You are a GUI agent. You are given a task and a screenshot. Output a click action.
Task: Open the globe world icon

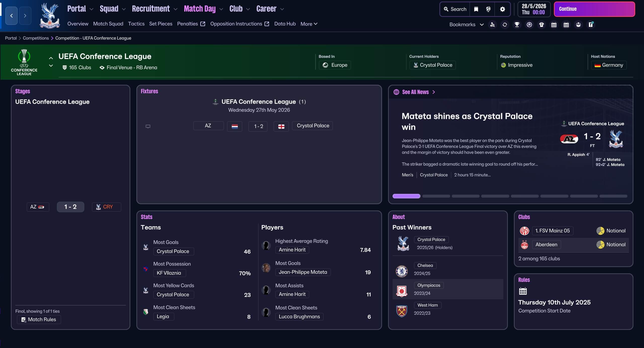point(488,9)
